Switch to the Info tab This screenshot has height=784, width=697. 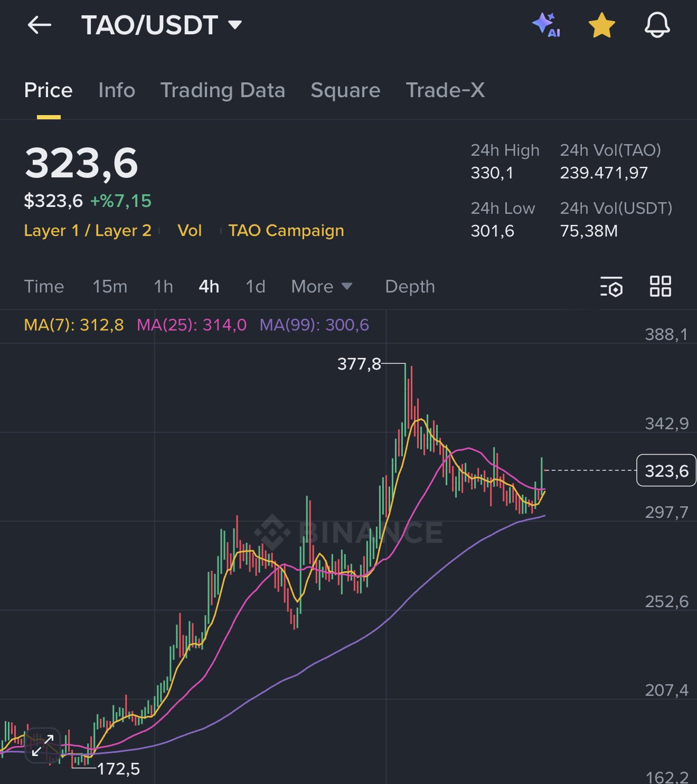tap(117, 90)
